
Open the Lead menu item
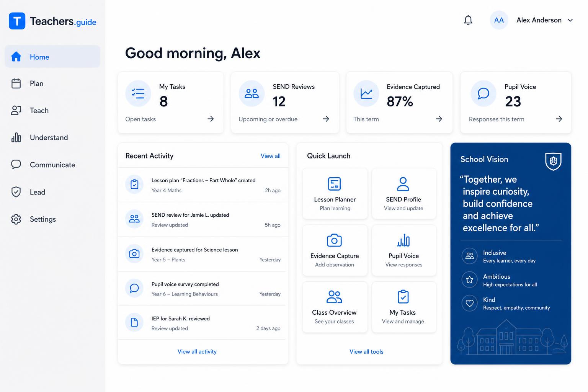click(52, 192)
